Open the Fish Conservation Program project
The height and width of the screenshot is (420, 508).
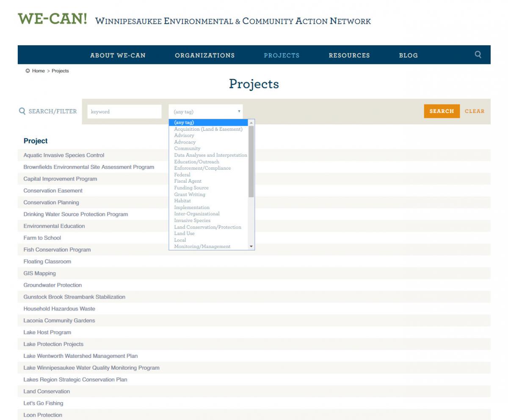pyautogui.click(x=57, y=250)
